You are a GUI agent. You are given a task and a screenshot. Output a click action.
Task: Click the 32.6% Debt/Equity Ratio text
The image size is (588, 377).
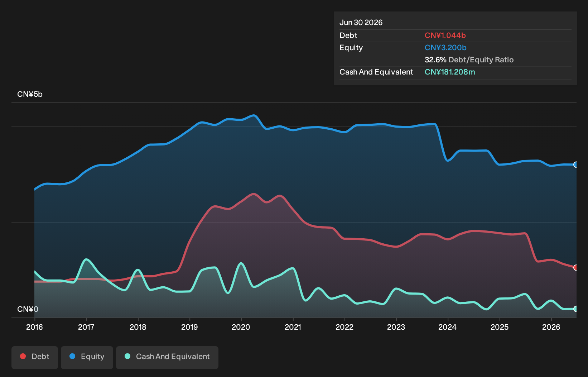(x=469, y=60)
